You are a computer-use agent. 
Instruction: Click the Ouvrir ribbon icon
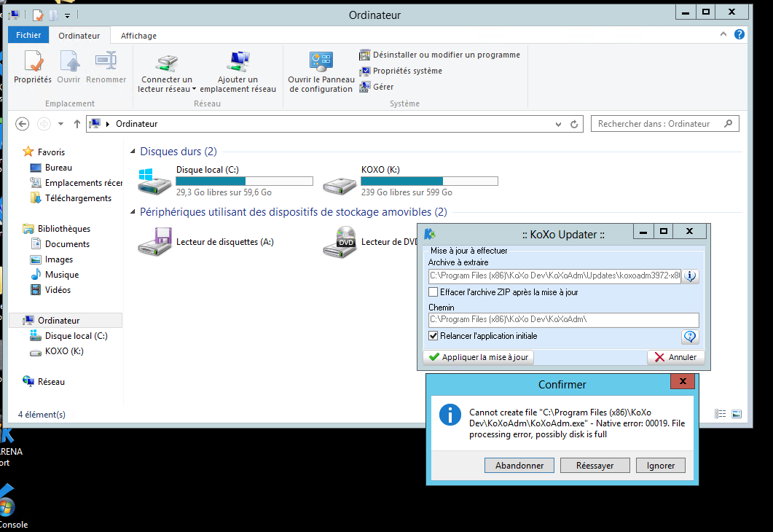point(68,67)
